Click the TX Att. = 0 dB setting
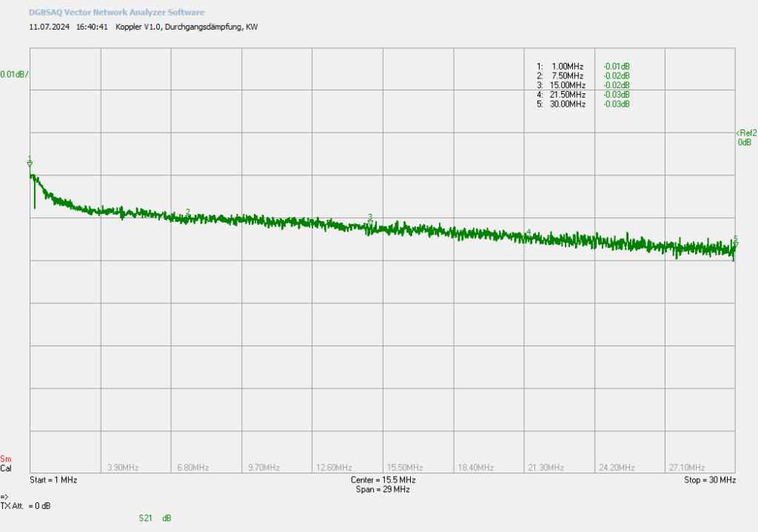758x532 pixels. click(x=26, y=506)
